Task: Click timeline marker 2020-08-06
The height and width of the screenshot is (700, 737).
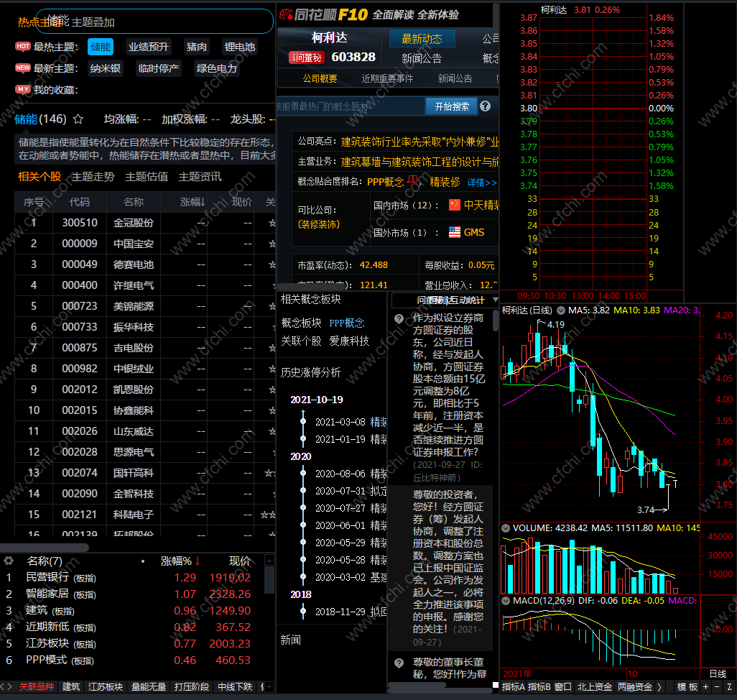Action: pos(303,474)
